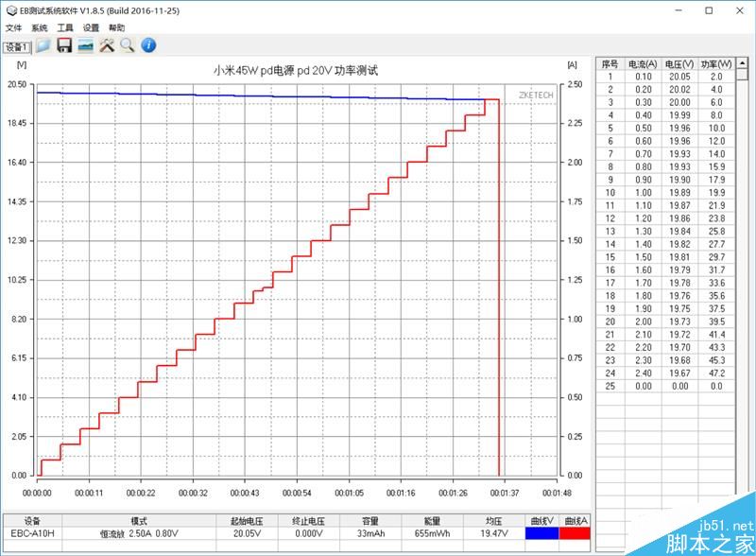Click the 20.02 voltage cell in row 2
Viewport: 756px width, 556px height.
679,89
